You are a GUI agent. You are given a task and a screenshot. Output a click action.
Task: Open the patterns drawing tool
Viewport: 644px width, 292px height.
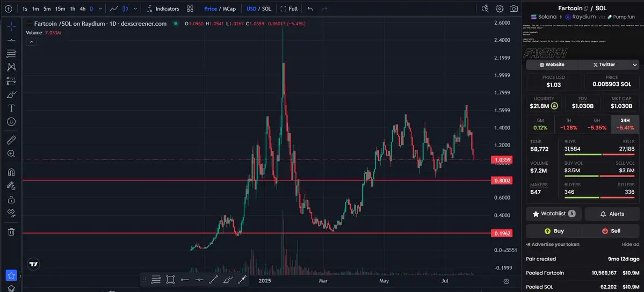[x=11, y=67]
